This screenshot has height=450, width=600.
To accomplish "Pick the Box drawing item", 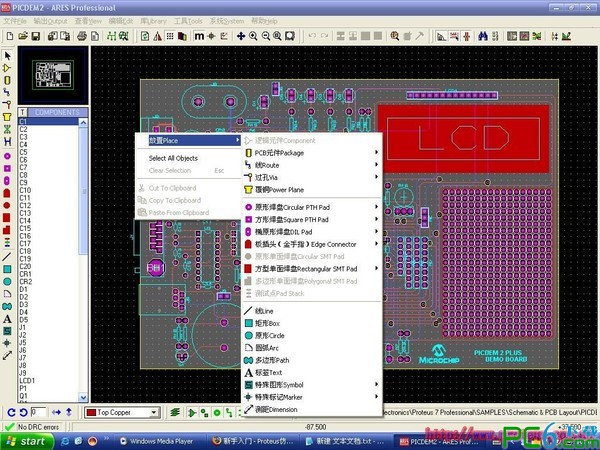I will coord(269,324).
